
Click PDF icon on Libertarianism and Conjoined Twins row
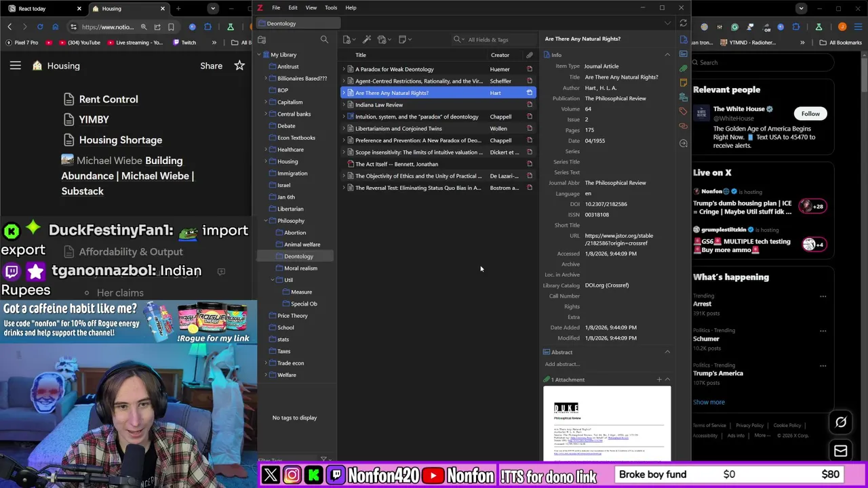(530, 129)
